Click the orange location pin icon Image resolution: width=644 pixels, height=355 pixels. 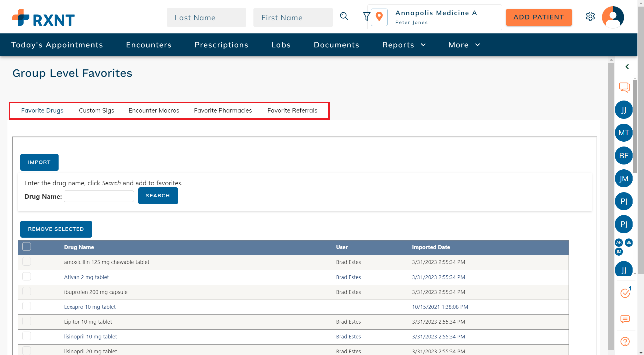379,17
